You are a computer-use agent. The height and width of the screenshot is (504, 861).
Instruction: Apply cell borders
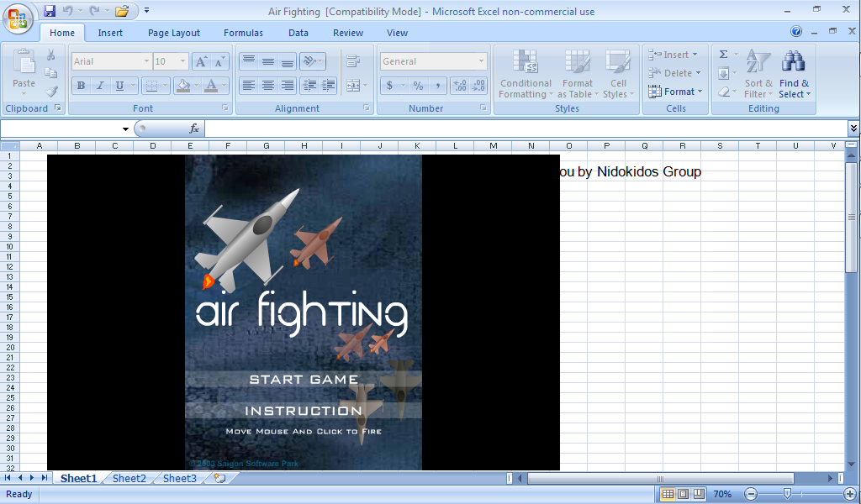point(152,86)
